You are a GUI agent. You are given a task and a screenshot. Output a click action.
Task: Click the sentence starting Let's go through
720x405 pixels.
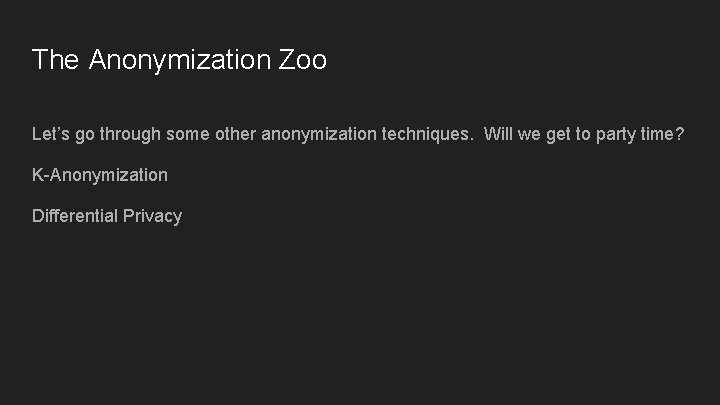(250, 134)
